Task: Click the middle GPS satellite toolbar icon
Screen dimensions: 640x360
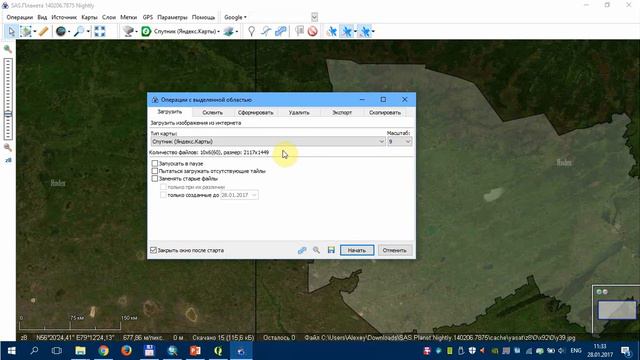Action: (347, 31)
